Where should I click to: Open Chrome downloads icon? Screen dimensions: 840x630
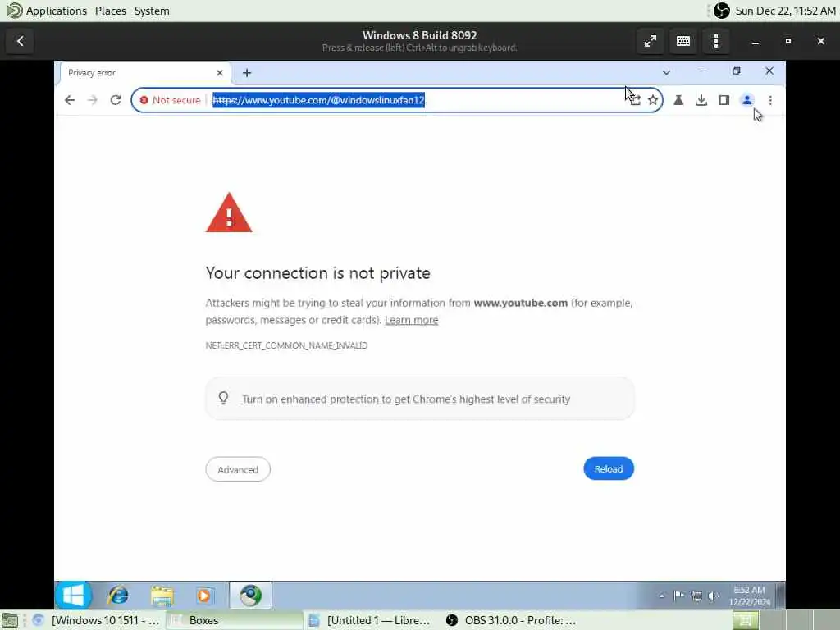pos(701,100)
